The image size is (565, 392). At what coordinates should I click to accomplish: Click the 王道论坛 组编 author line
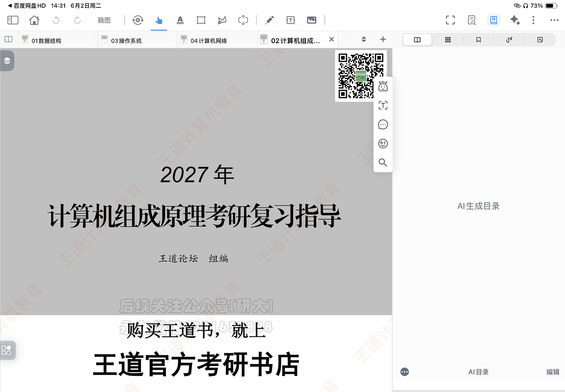pyautogui.click(x=193, y=259)
